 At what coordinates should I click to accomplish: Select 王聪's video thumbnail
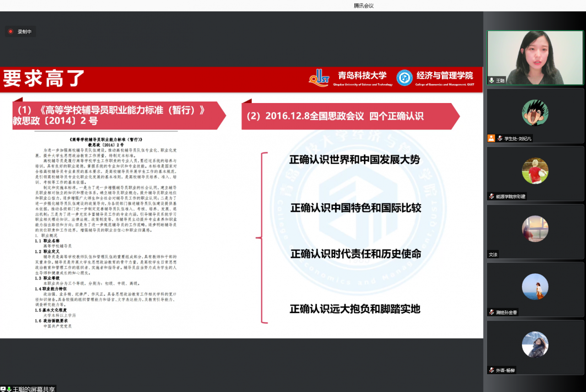pos(535,58)
